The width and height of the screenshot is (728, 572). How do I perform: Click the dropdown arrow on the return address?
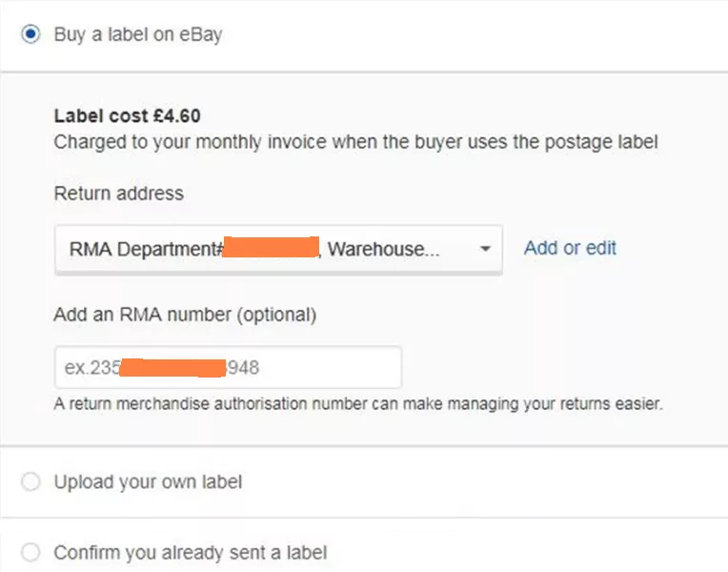click(485, 249)
